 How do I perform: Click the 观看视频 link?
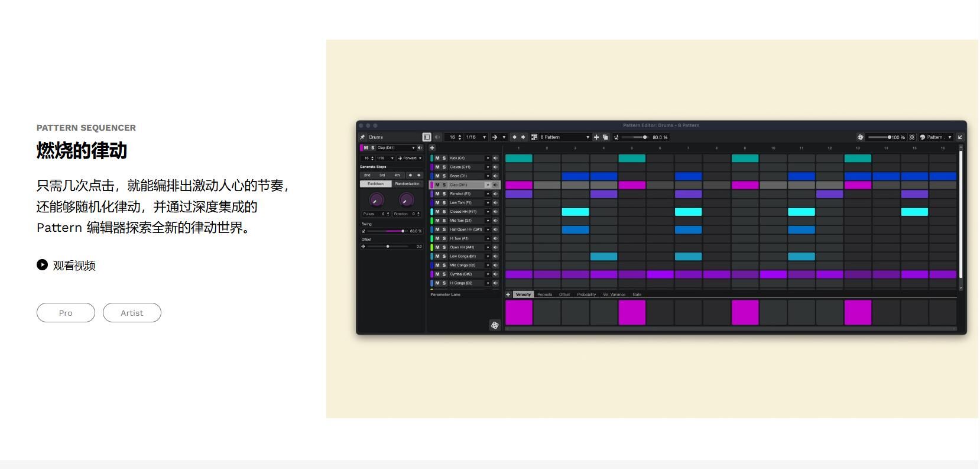pos(73,266)
